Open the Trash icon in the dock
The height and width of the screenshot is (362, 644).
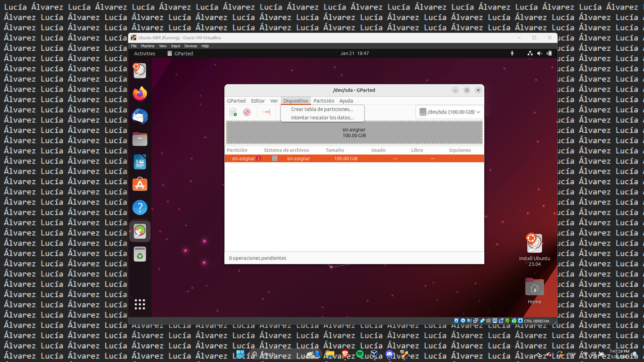click(x=140, y=254)
